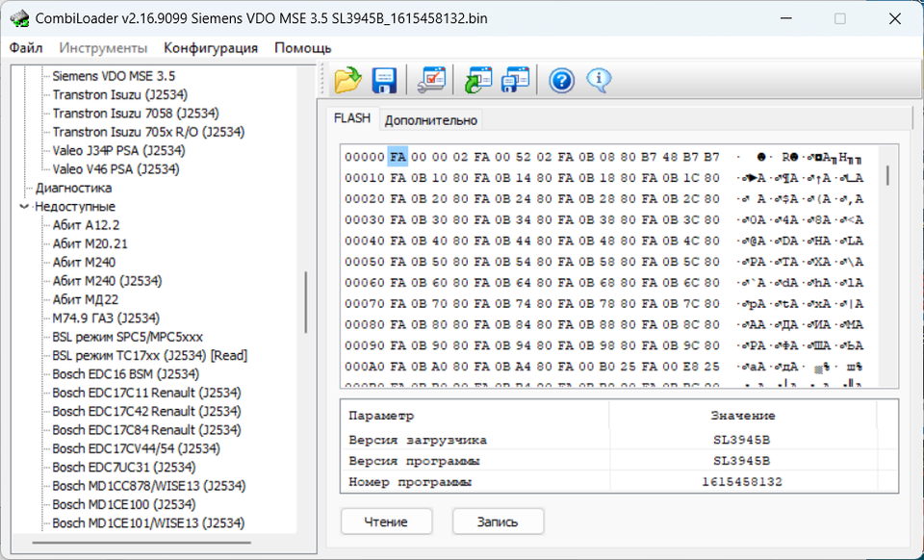Select Bosch EDC17C84 Renault (J2534)
The image size is (924, 560).
(x=146, y=430)
